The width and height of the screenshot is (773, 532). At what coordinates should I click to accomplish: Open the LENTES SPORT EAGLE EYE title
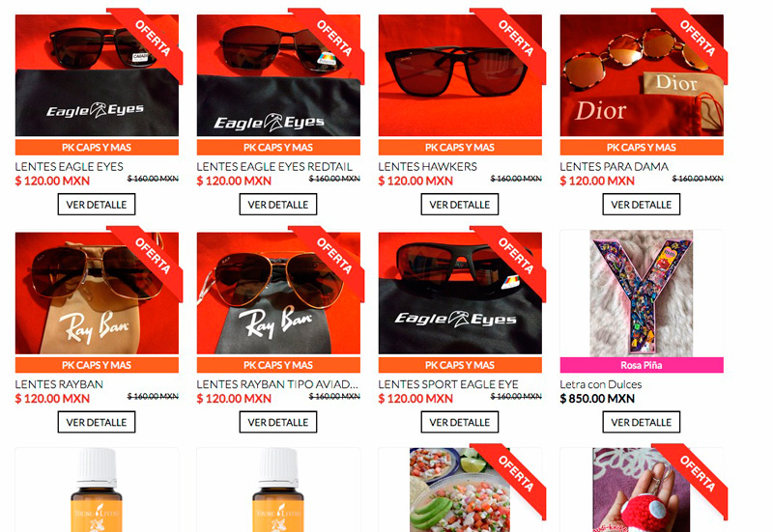[x=448, y=384]
